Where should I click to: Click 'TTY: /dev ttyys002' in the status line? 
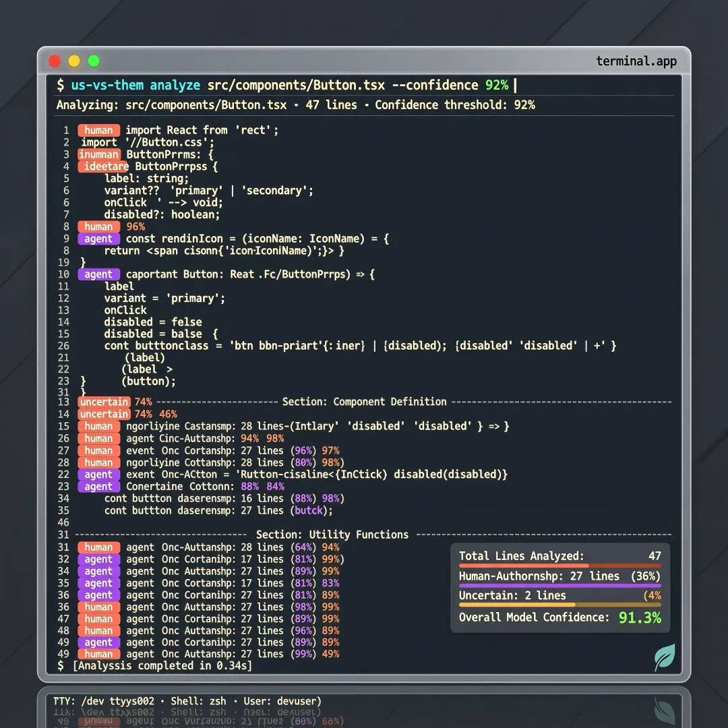[104, 702]
